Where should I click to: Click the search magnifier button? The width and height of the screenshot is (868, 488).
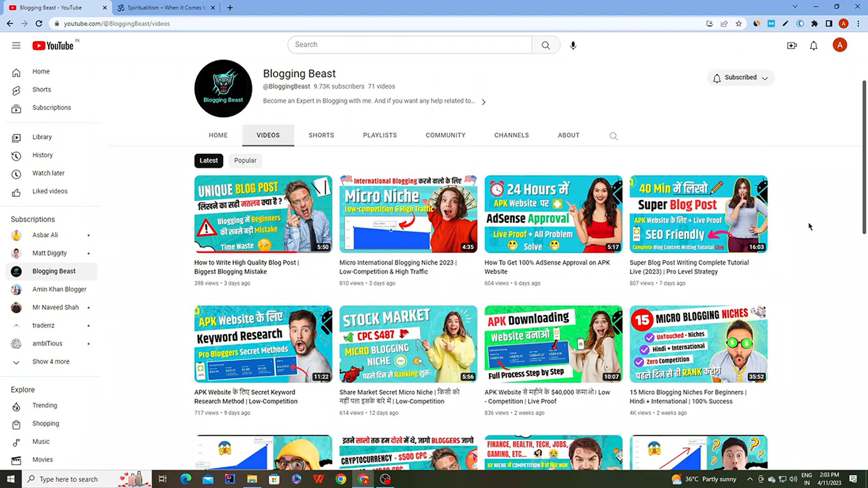coord(546,45)
